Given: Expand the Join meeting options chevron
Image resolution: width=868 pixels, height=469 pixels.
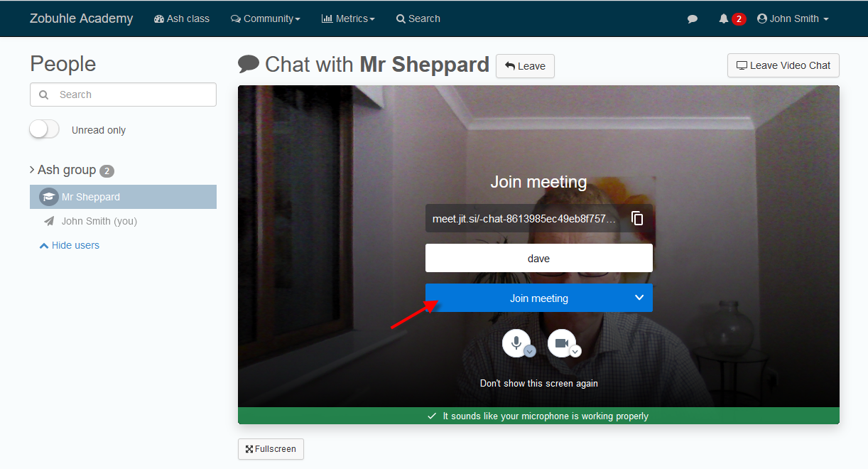Looking at the screenshot, I should tap(639, 298).
